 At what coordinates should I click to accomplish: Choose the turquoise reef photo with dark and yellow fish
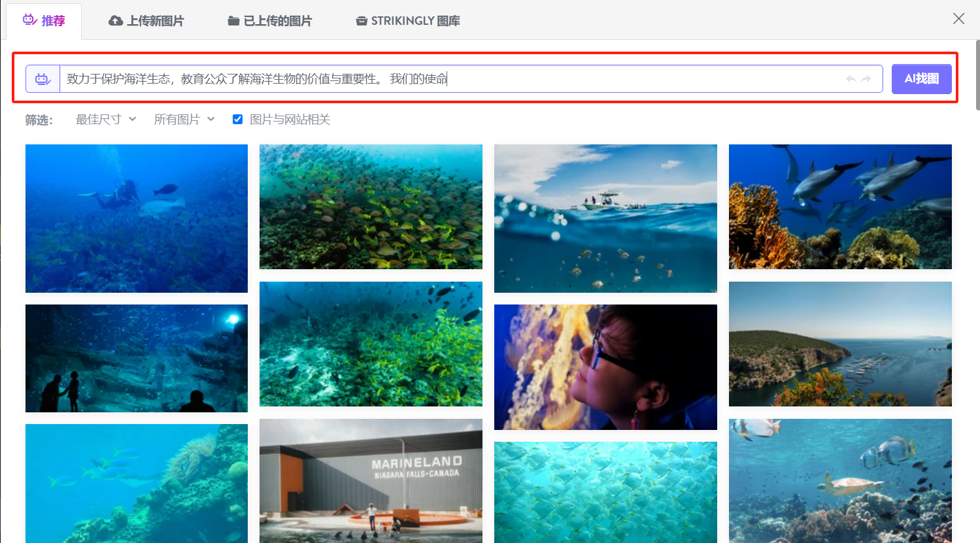point(371,344)
